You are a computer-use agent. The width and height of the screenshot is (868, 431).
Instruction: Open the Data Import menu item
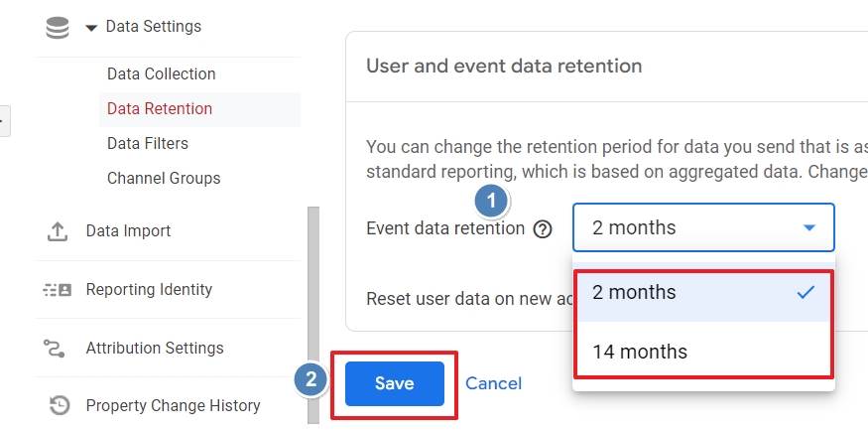pyautogui.click(x=128, y=231)
